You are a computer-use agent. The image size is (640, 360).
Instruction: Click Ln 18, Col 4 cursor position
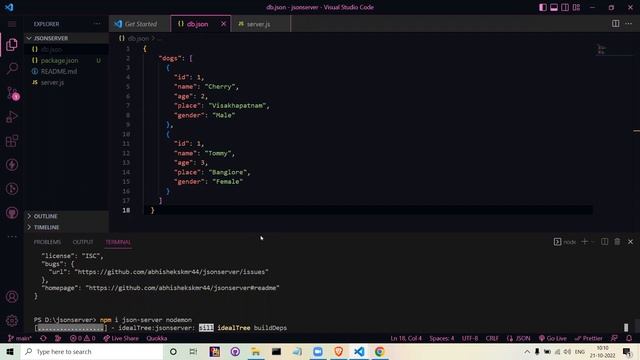tap(406, 338)
